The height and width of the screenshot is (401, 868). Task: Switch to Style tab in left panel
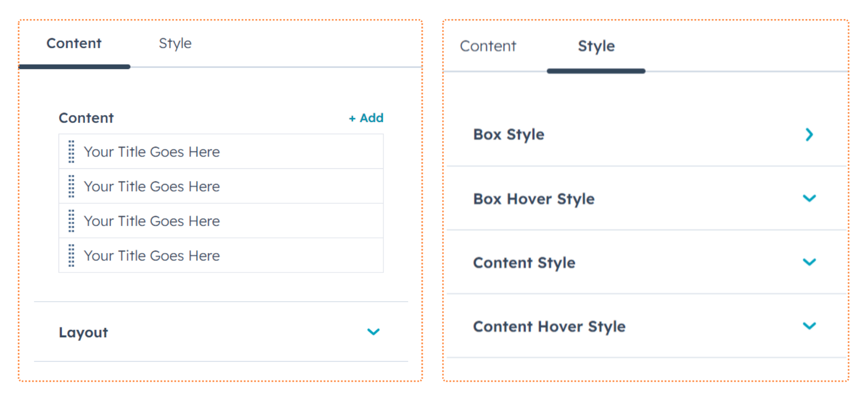[x=175, y=43]
